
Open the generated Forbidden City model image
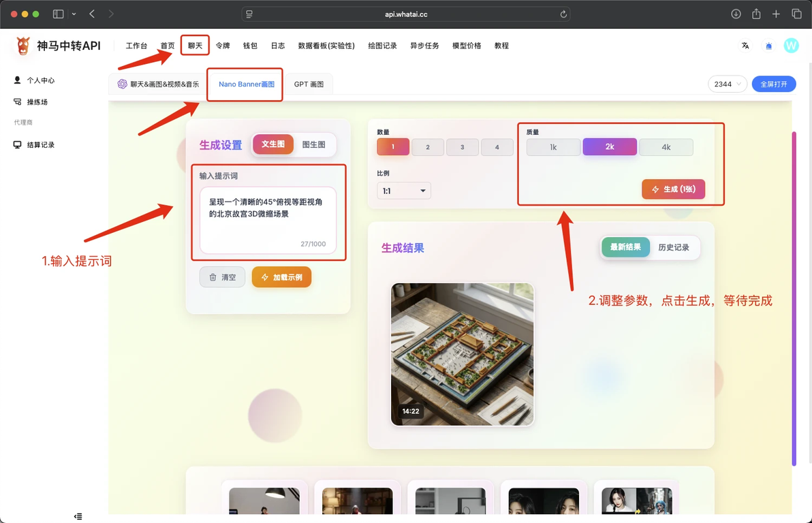point(463,354)
